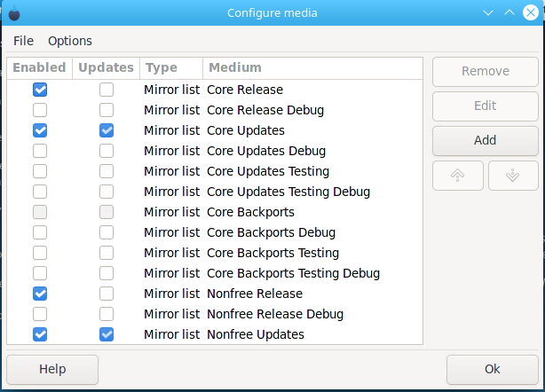Enable the Core Backports Testing medium
The height and width of the screenshot is (392, 545).
point(40,253)
